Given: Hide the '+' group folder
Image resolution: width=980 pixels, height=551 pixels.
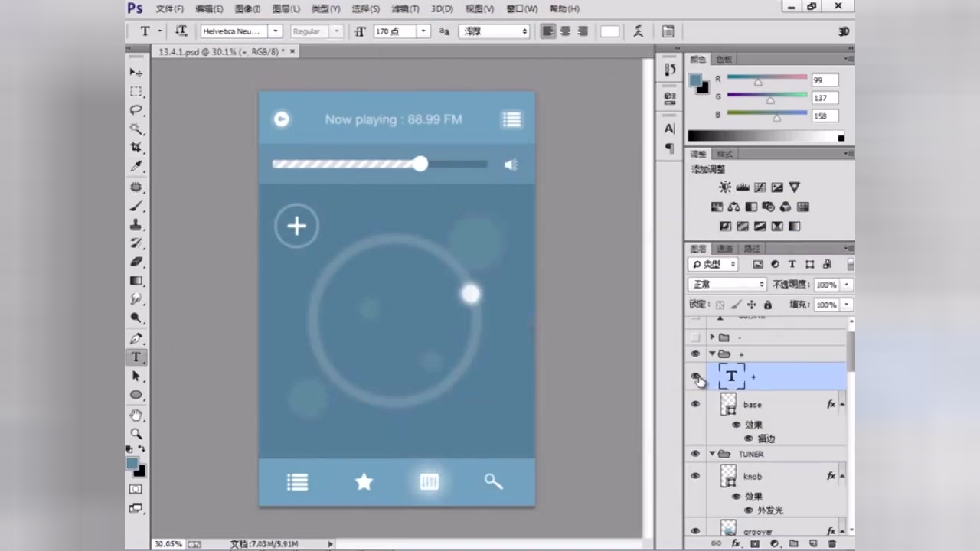Looking at the screenshot, I should click(695, 354).
